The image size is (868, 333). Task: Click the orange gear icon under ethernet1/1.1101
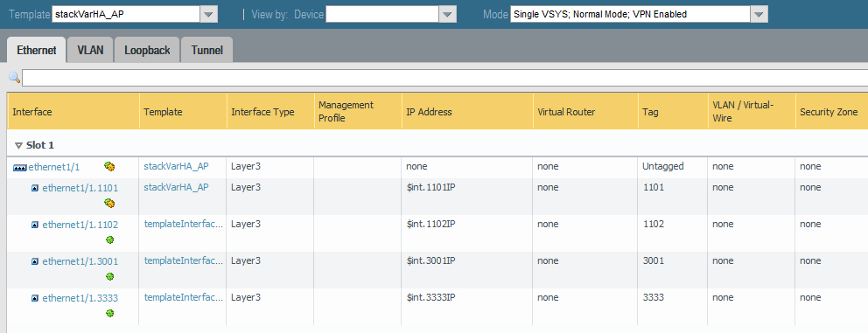pos(109,203)
